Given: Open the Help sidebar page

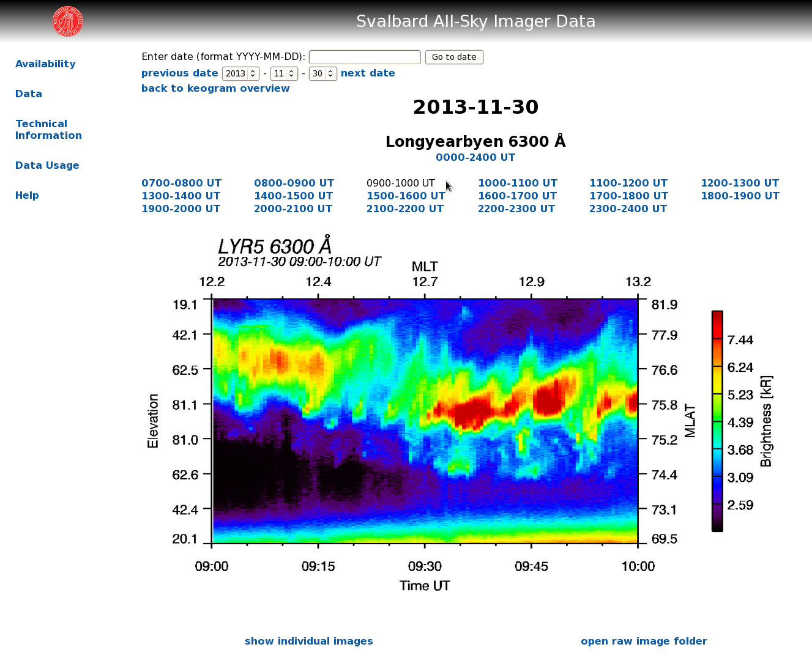Looking at the screenshot, I should coord(27,195).
